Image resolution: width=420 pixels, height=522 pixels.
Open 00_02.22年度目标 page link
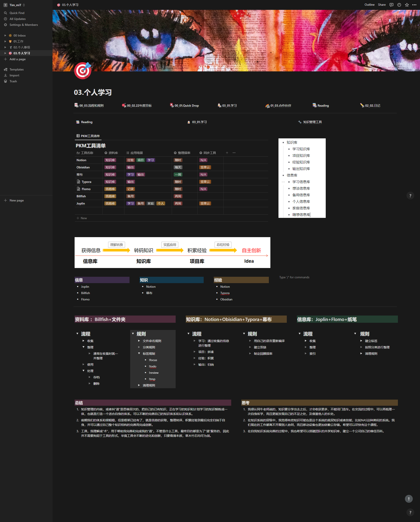coord(137,106)
